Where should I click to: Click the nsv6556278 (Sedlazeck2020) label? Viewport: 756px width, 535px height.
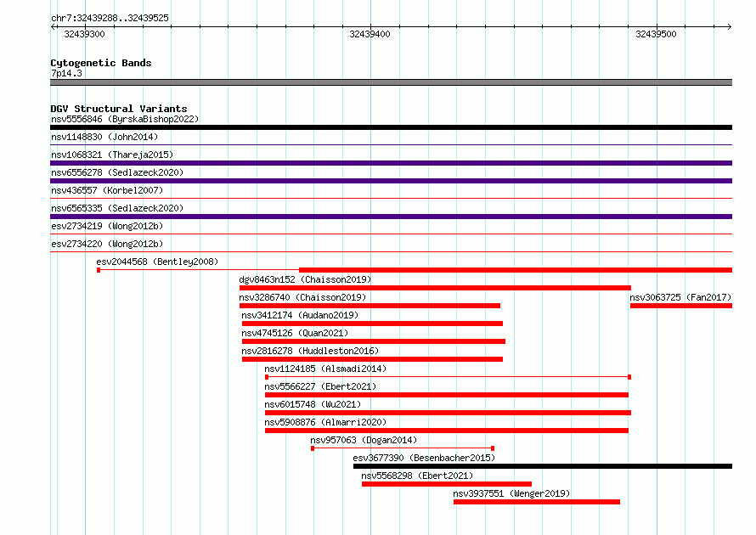117,172
